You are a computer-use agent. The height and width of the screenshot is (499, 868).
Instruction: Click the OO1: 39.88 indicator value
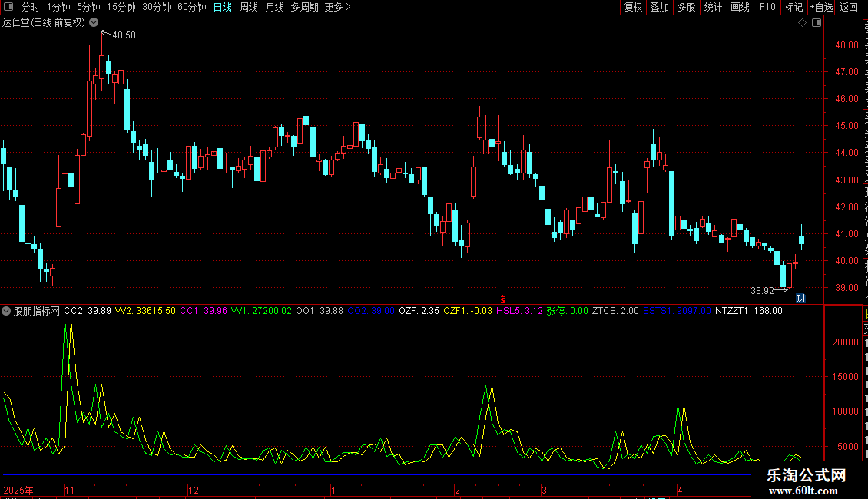pyautogui.click(x=320, y=311)
